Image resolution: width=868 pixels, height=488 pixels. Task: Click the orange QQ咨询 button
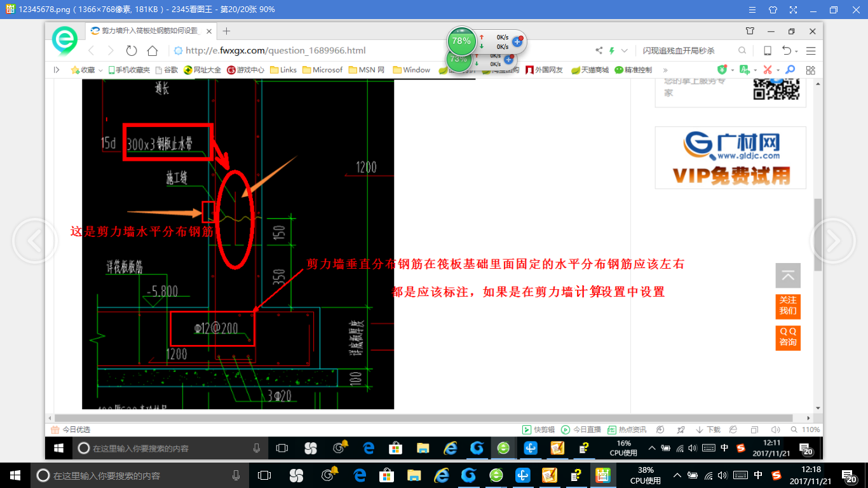point(788,337)
